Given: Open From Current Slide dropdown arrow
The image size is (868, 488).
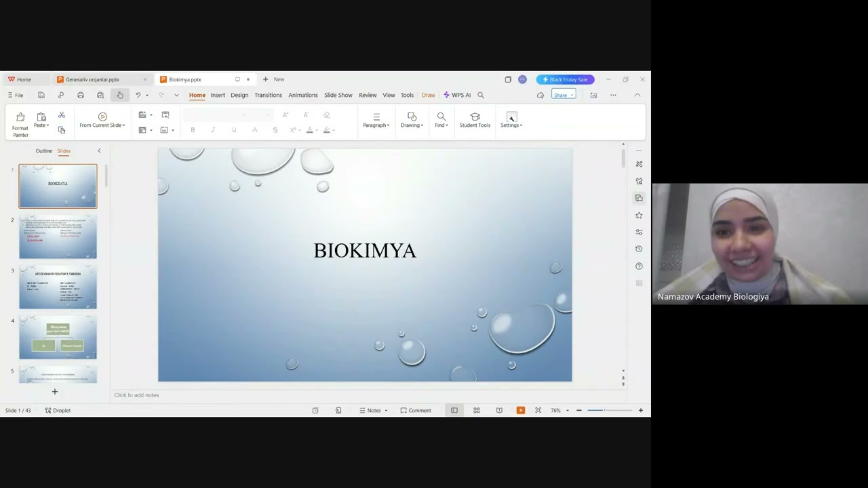Looking at the screenshot, I should [123, 125].
